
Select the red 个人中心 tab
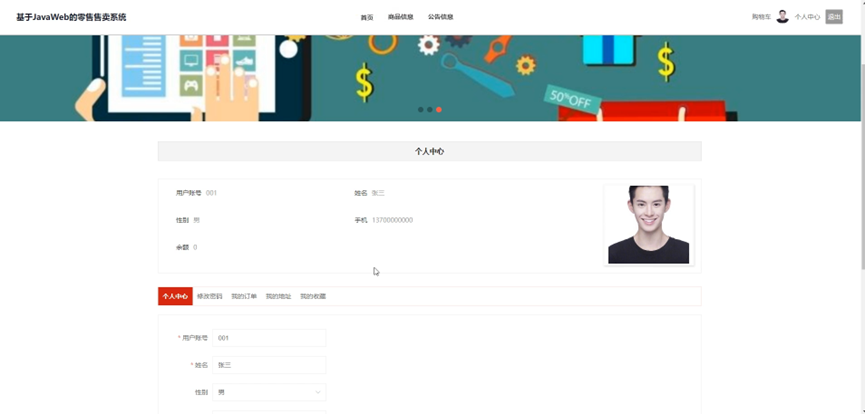point(175,296)
